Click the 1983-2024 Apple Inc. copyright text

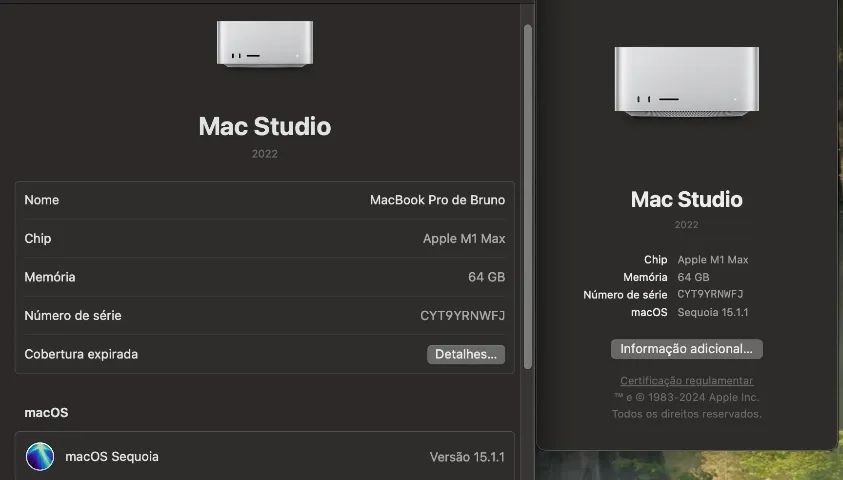(x=686, y=397)
